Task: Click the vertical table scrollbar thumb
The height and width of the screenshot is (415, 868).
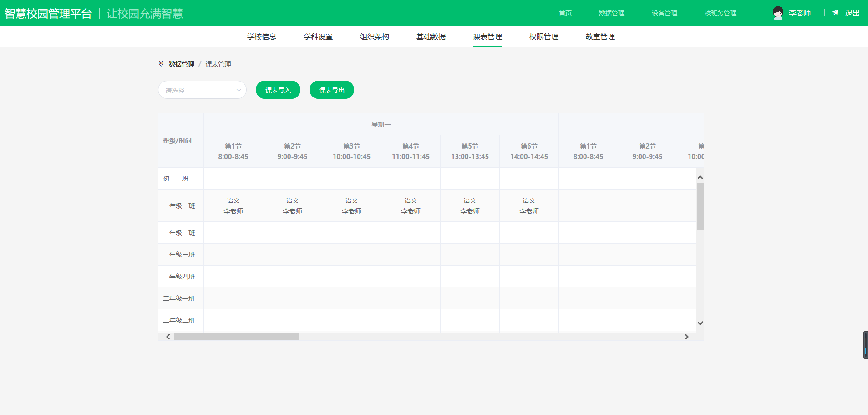Action: (x=700, y=207)
